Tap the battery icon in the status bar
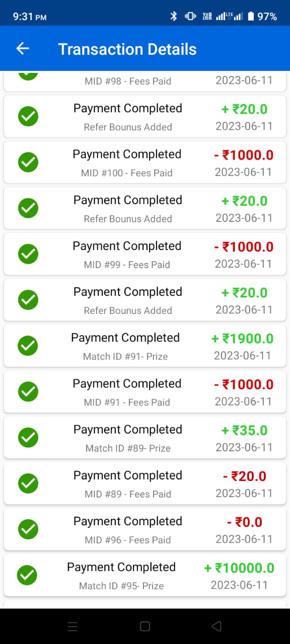This screenshot has height=644, width=290. pos(250,16)
